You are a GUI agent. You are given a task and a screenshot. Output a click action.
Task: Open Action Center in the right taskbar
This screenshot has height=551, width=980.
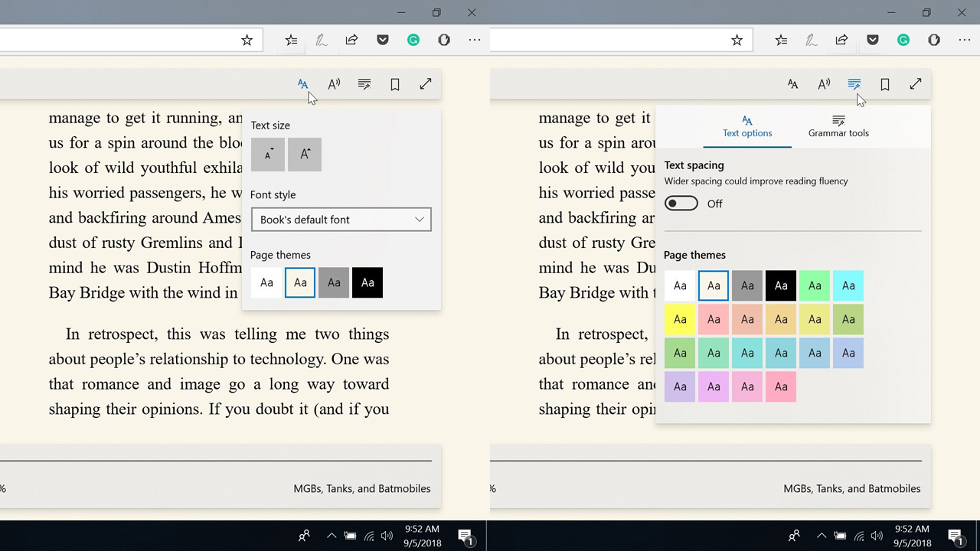point(955,536)
